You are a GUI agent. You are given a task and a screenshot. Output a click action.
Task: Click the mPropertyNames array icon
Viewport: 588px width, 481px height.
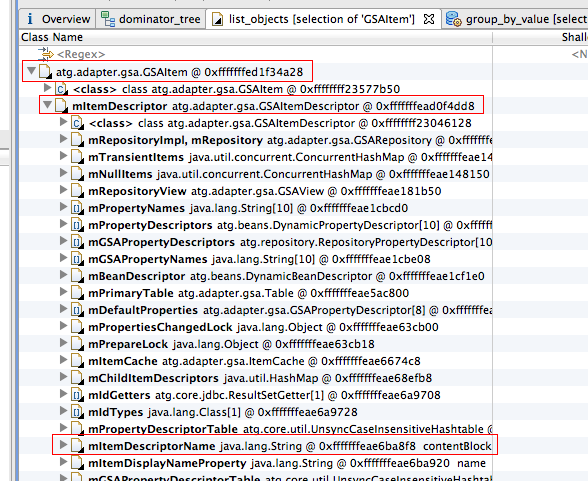[77, 208]
